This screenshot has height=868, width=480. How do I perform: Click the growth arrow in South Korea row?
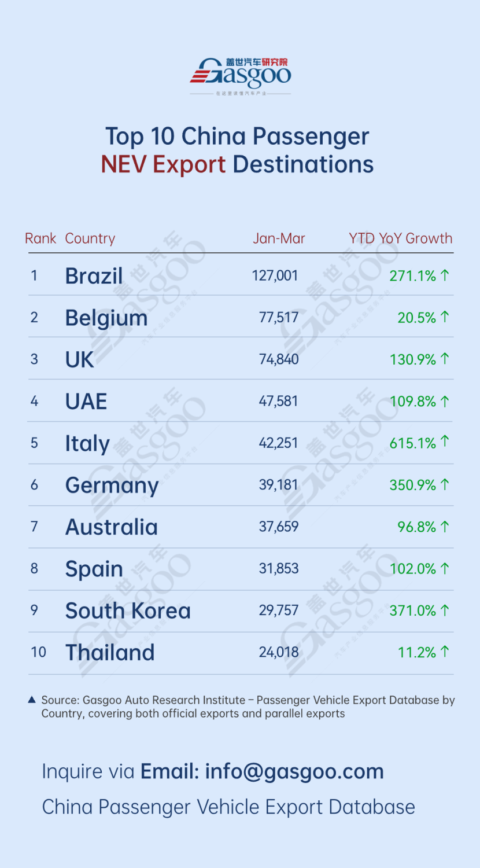point(445,610)
